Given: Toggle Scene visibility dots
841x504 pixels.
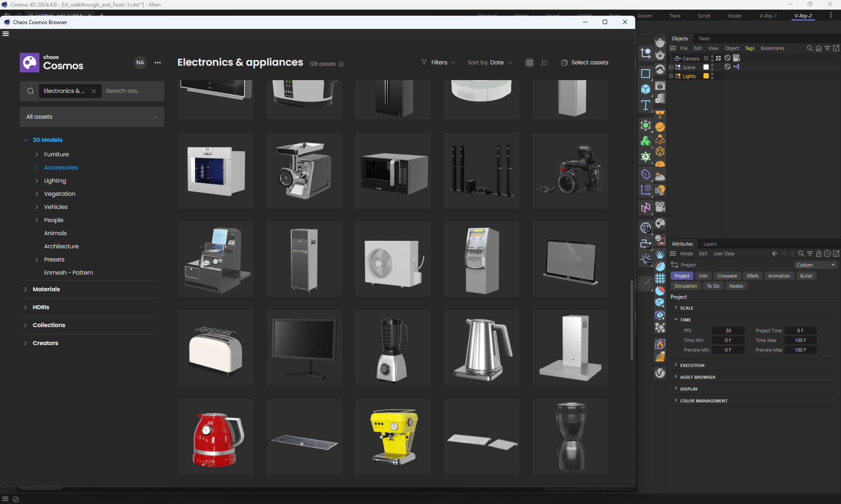Looking at the screenshot, I should (x=712, y=67).
